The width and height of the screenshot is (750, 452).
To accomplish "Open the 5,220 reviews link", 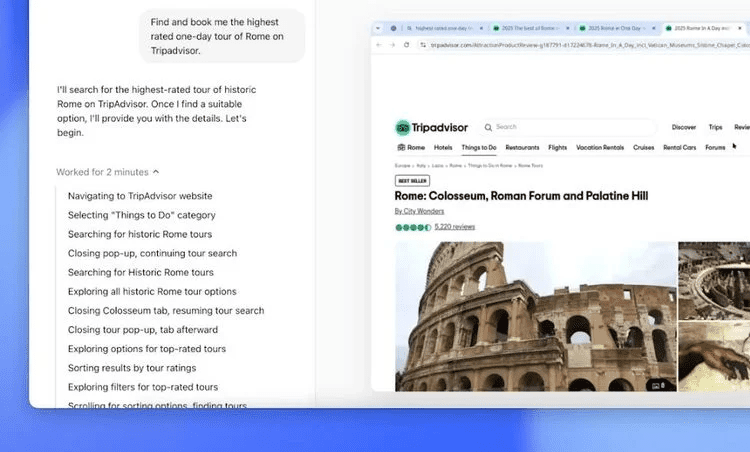I will (455, 227).
